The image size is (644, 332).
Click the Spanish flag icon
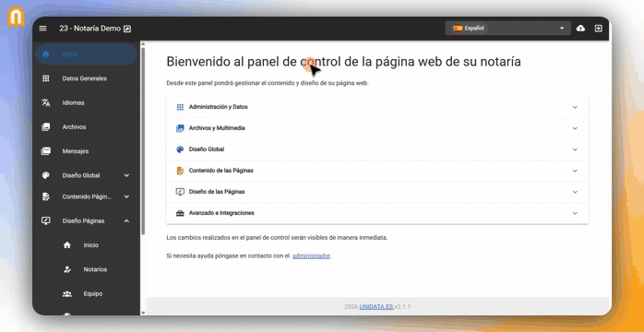(x=458, y=29)
